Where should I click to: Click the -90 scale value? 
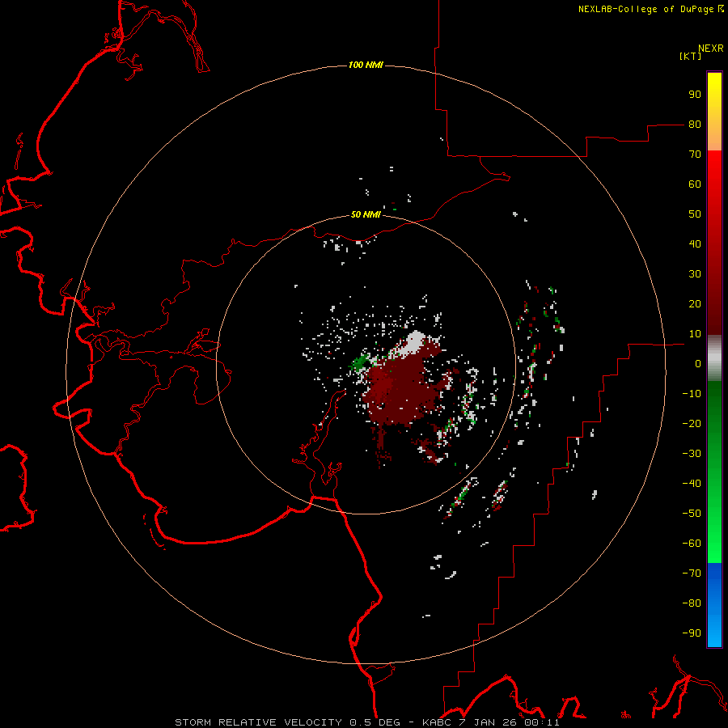coord(692,633)
